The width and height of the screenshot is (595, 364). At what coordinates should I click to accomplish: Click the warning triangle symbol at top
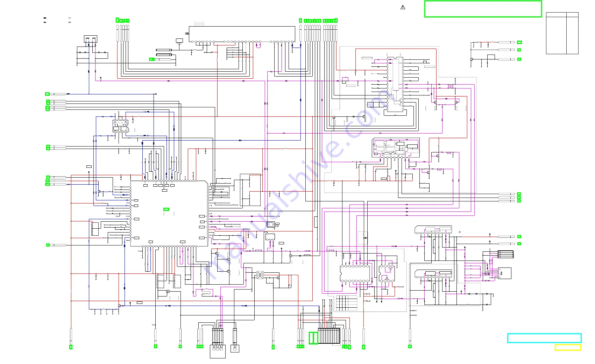point(403,7)
